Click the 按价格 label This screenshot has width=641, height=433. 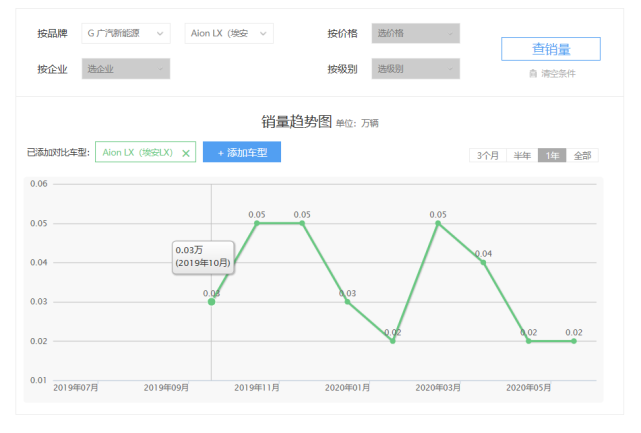[343, 34]
